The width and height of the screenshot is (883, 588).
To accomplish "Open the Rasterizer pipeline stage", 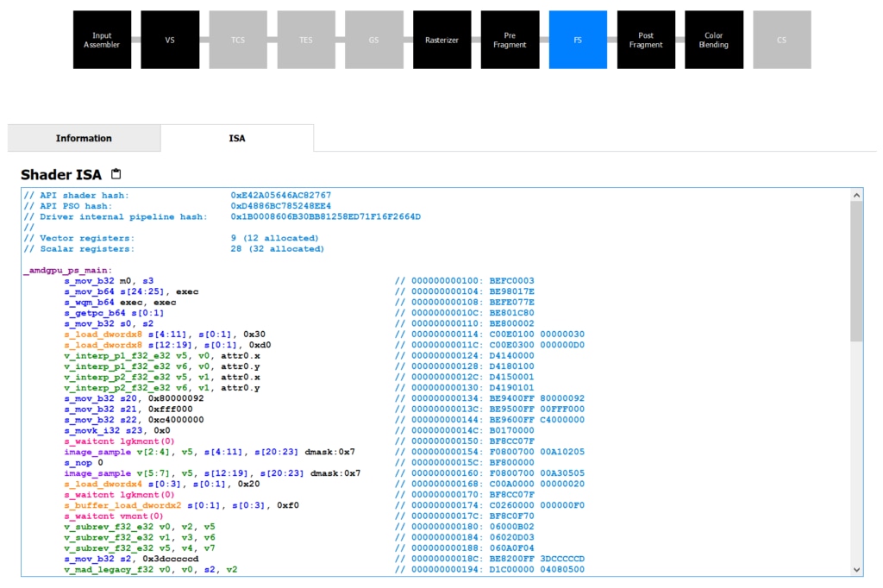I will click(441, 40).
